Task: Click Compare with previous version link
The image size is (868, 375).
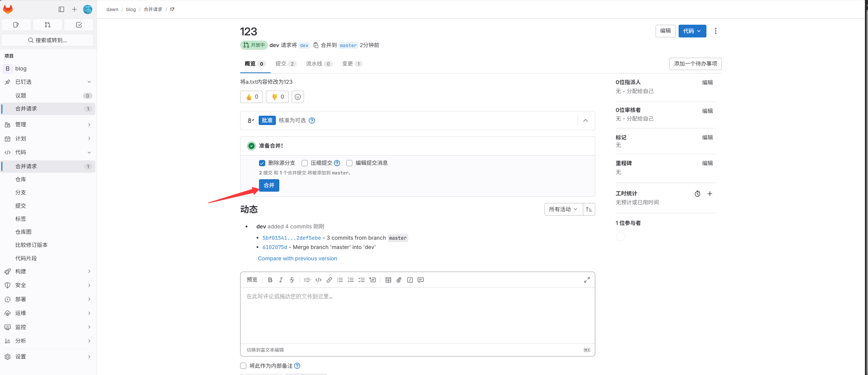Action: click(297, 258)
